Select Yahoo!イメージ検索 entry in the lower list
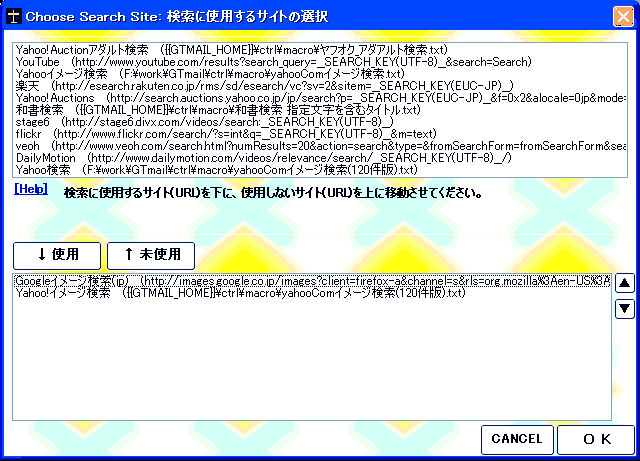The width and height of the screenshot is (640, 461). [x=312, y=293]
